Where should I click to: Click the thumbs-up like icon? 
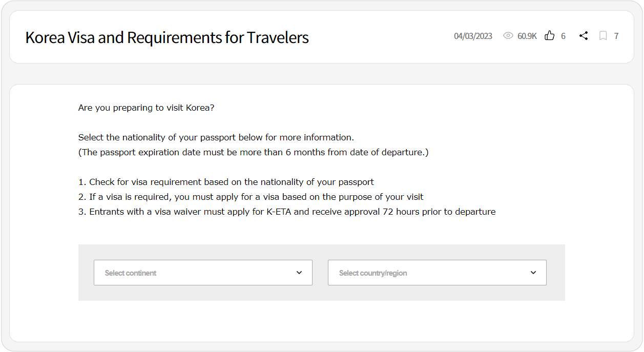[x=550, y=36]
